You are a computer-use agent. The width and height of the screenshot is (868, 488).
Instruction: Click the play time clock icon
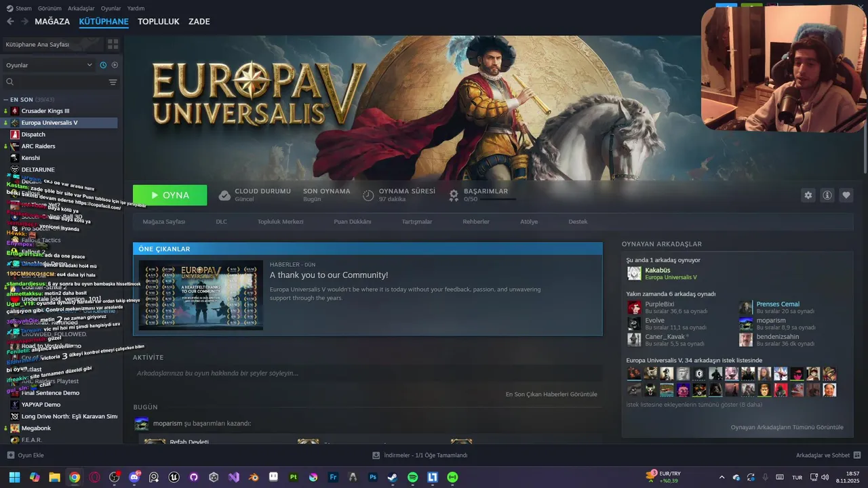368,195
